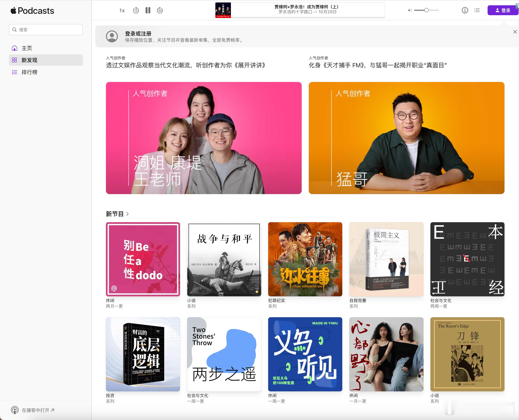The height and width of the screenshot is (420, 519).
Task: Click the account avatar icon in the banner
Action: point(112,37)
